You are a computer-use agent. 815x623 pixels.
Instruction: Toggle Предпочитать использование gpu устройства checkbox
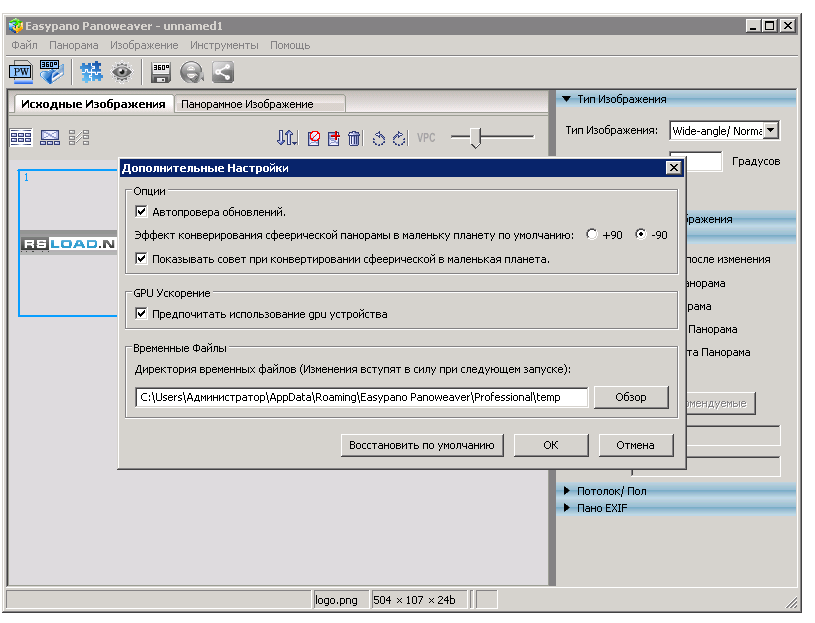(141, 313)
